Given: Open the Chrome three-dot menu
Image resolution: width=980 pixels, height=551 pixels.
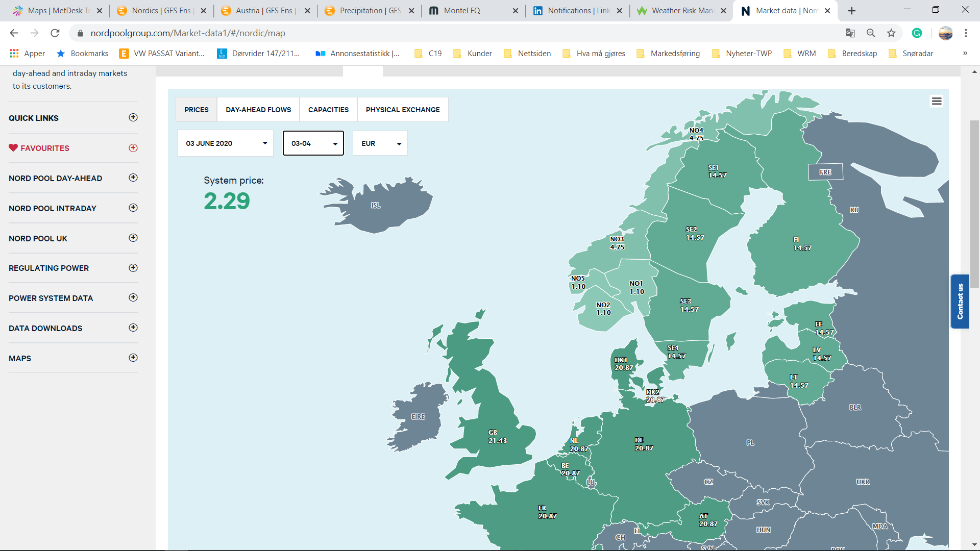Looking at the screenshot, I should [x=966, y=33].
